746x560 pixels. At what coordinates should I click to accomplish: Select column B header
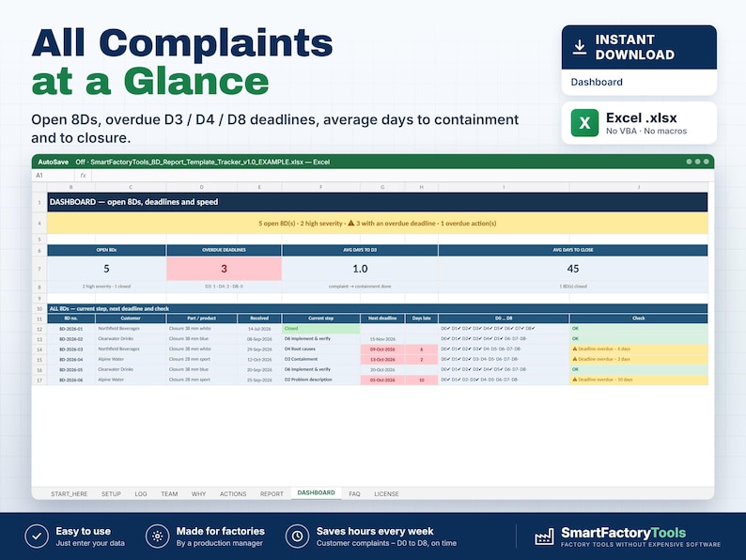71,188
